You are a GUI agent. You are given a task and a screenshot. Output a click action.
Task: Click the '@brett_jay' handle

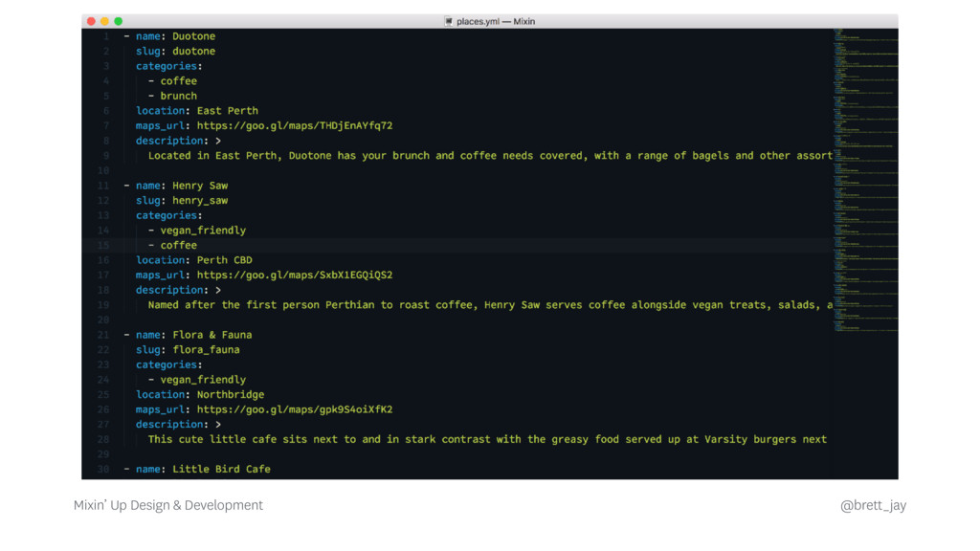(873, 505)
